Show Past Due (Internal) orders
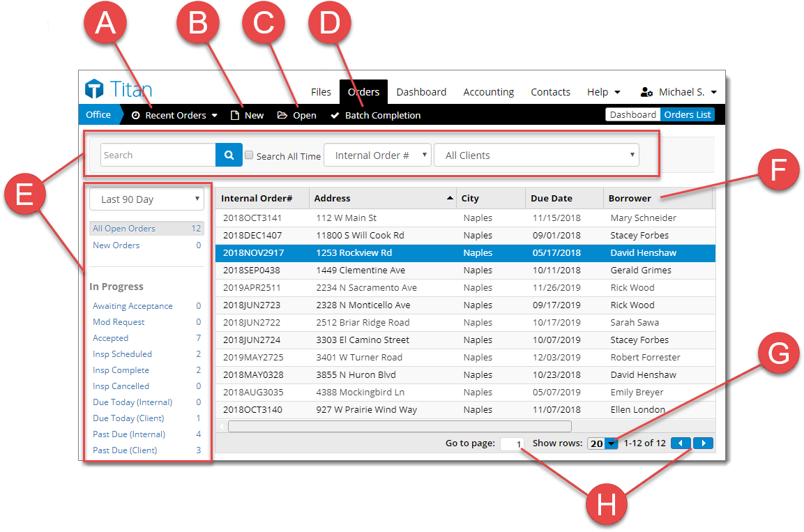 point(129,434)
